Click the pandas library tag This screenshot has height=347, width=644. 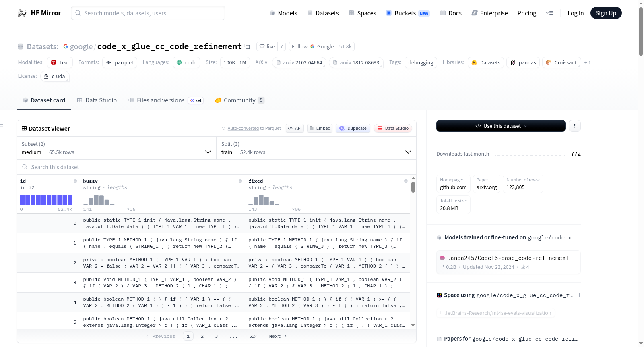(523, 62)
